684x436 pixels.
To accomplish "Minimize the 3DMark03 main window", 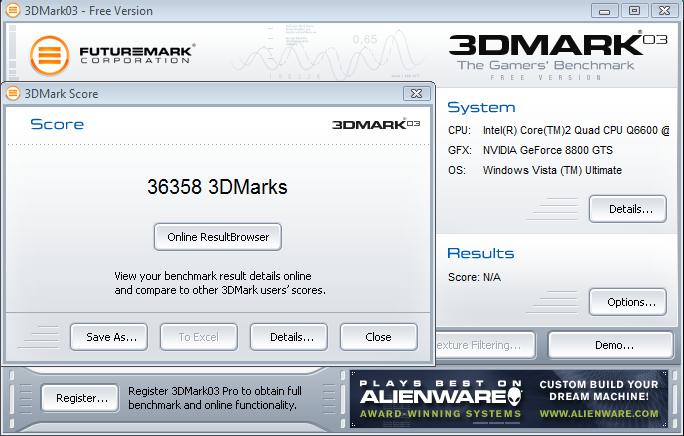I will 605,10.
